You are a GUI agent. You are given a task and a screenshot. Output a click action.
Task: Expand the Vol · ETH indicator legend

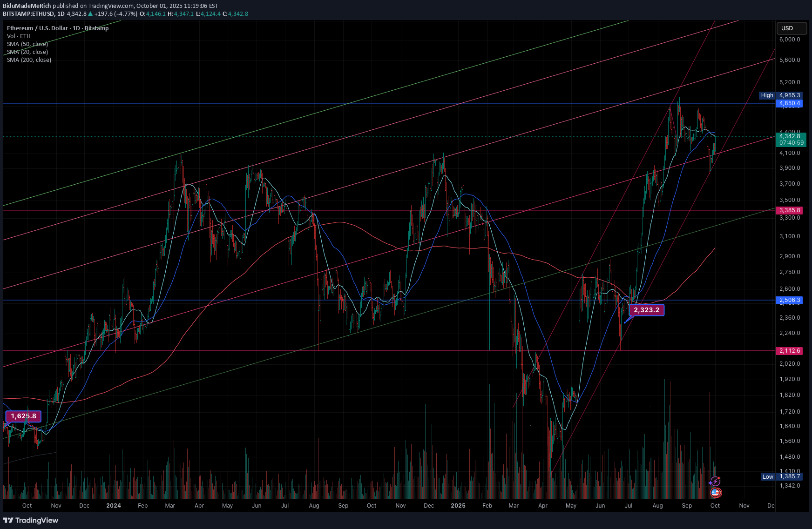point(19,36)
